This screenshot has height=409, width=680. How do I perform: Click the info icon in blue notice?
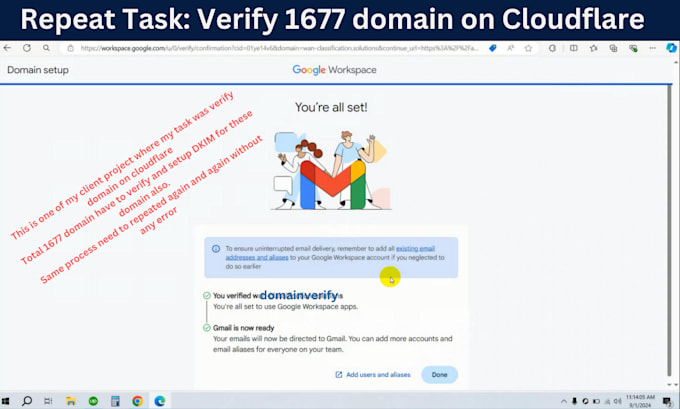point(216,249)
